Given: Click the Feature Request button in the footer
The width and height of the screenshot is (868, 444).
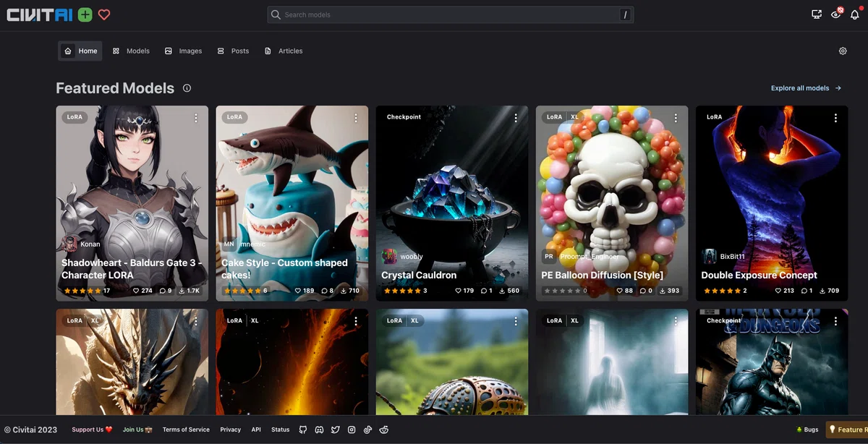Looking at the screenshot, I should tap(848, 430).
